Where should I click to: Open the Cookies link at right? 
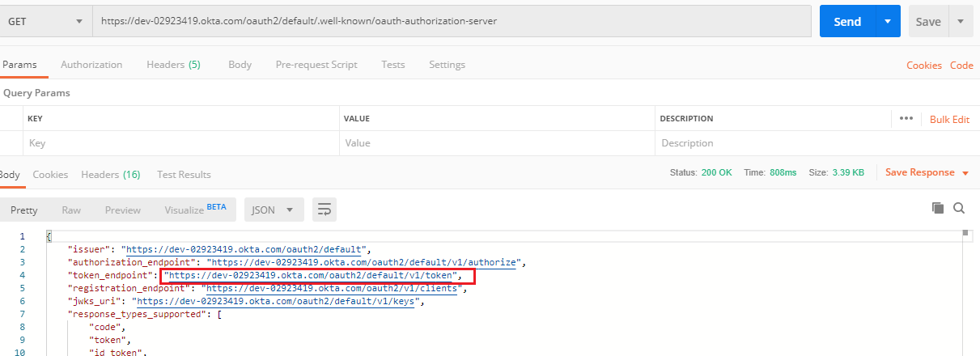[923, 66]
